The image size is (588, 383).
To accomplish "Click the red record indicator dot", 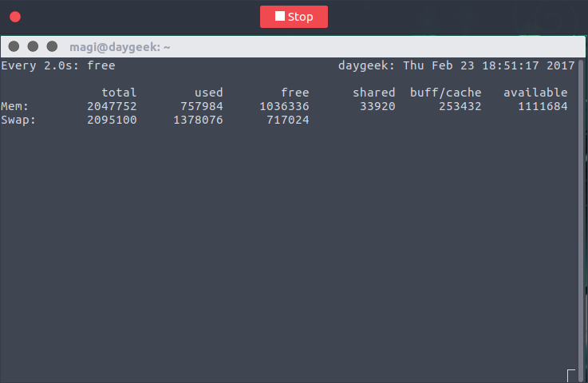I will (15, 17).
